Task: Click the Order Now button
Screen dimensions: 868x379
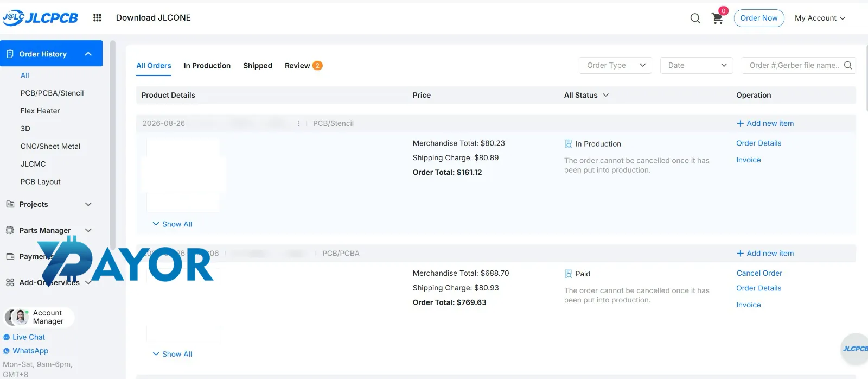Action: tap(759, 18)
